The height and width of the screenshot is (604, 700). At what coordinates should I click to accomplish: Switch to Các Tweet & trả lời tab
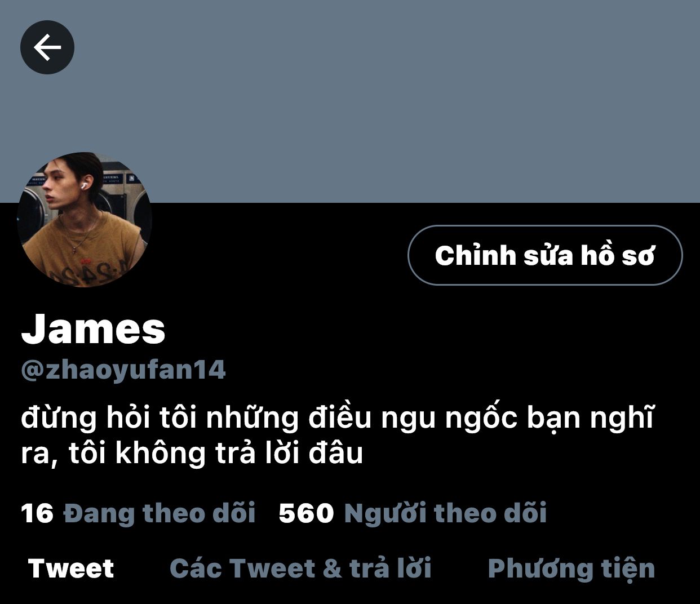tap(300, 568)
